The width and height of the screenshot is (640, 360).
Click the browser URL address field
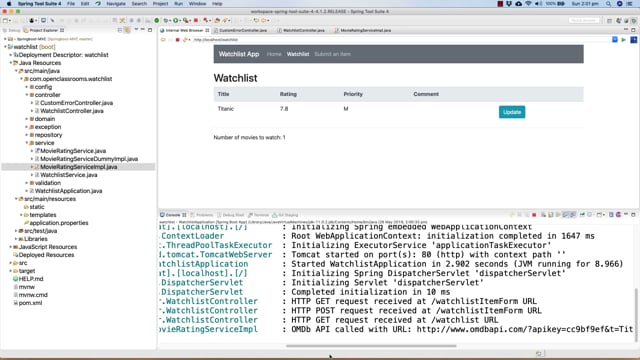[400, 40]
